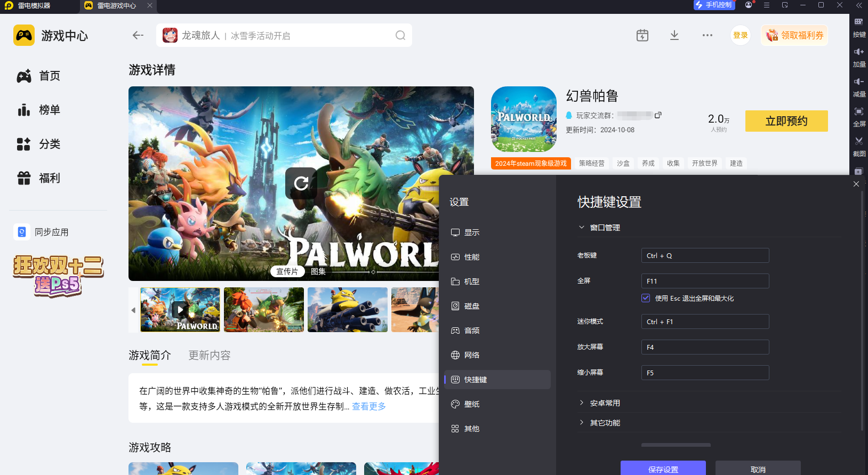Select 快捷键 settings category

(x=497, y=380)
